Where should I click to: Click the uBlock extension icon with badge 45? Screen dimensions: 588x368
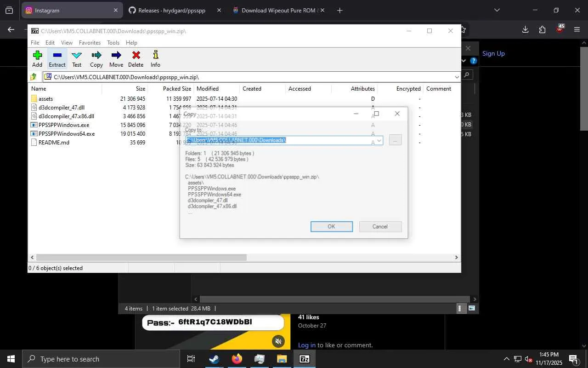click(x=560, y=29)
